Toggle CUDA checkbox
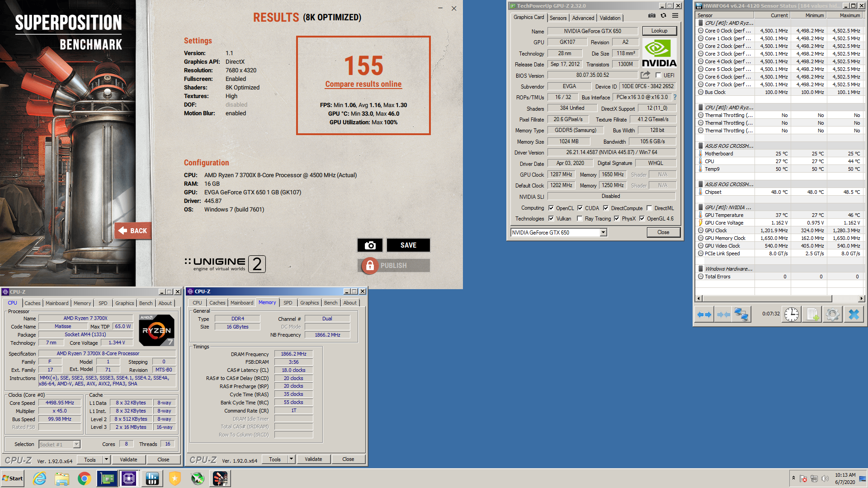 [x=580, y=208]
